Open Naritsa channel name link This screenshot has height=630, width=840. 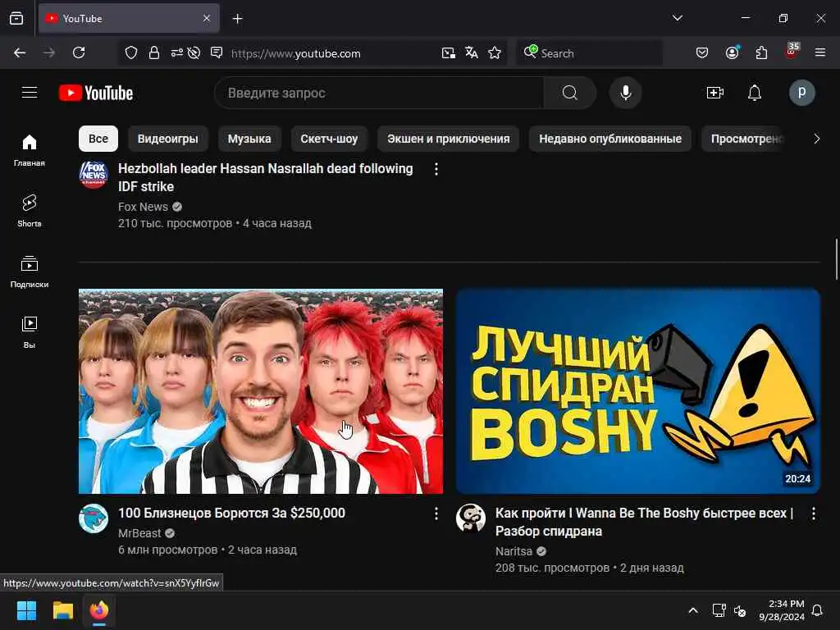pos(514,551)
